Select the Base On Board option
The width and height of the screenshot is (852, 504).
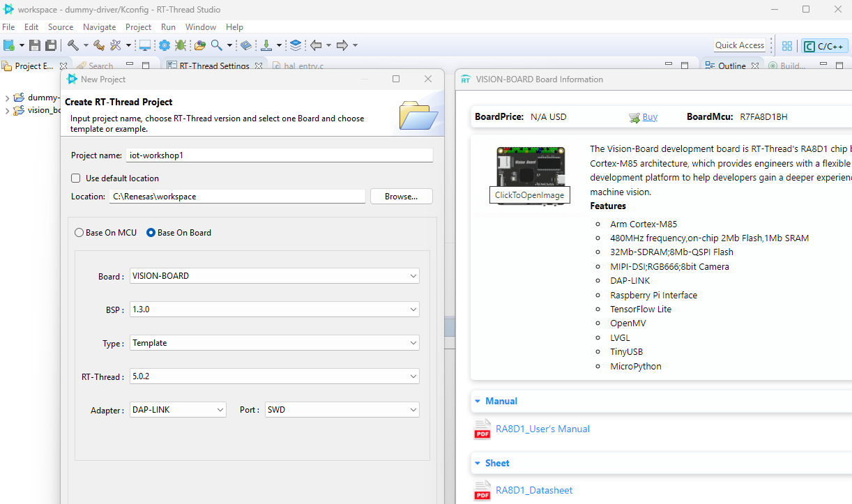click(151, 233)
